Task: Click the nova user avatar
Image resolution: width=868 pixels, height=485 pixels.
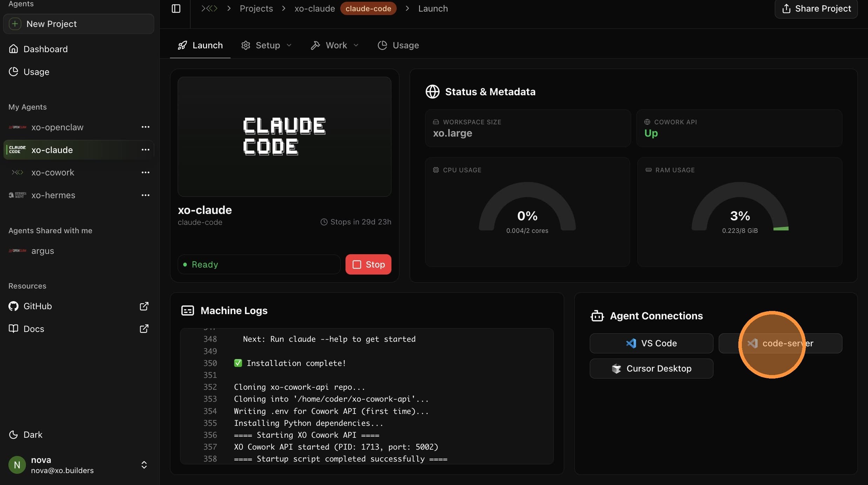Action: [17, 465]
